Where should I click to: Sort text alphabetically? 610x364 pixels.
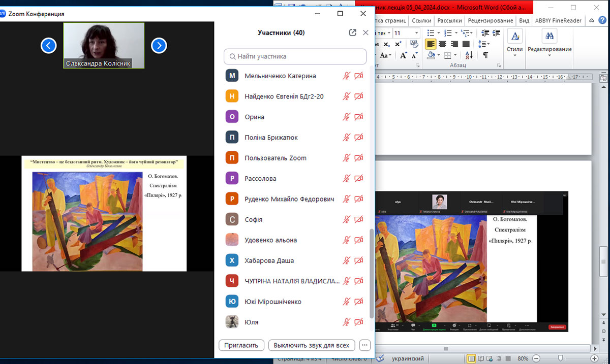click(x=468, y=55)
